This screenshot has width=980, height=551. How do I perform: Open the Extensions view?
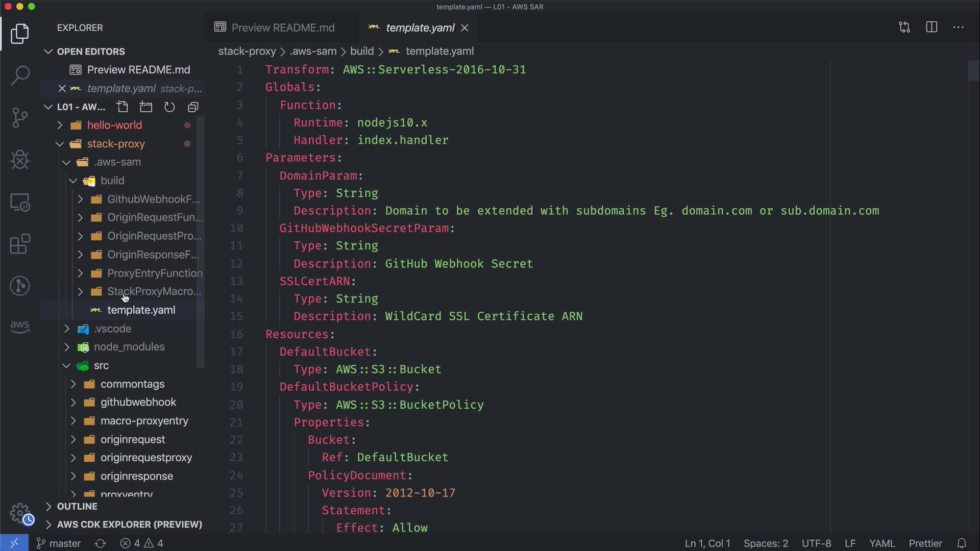pos(20,244)
